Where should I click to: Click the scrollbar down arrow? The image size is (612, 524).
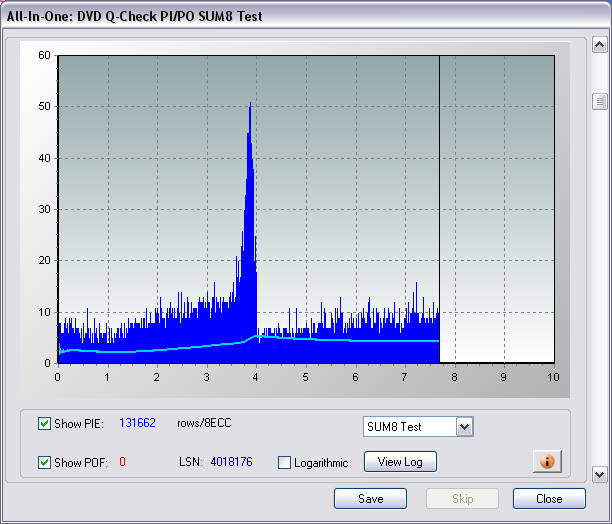pyautogui.click(x=600, y=474)
